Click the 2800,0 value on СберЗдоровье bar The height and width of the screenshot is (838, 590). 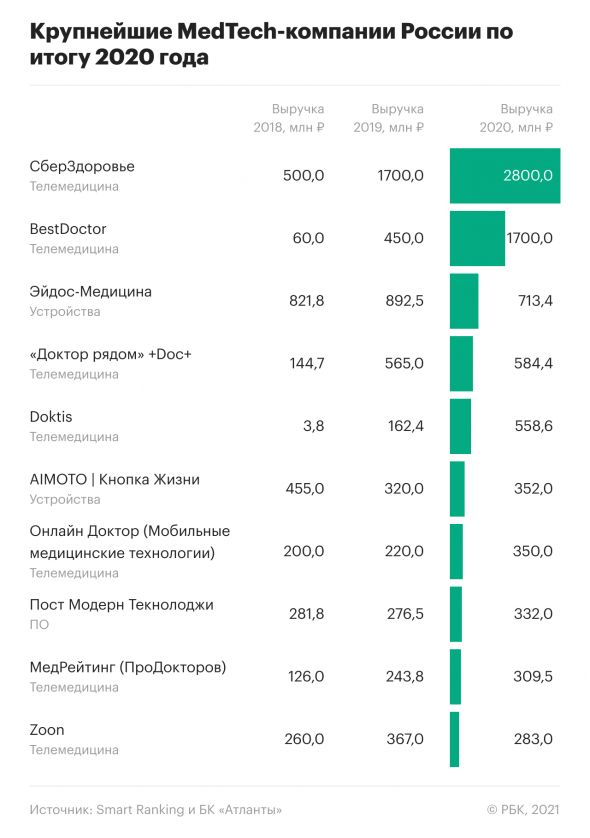(528, 176)
